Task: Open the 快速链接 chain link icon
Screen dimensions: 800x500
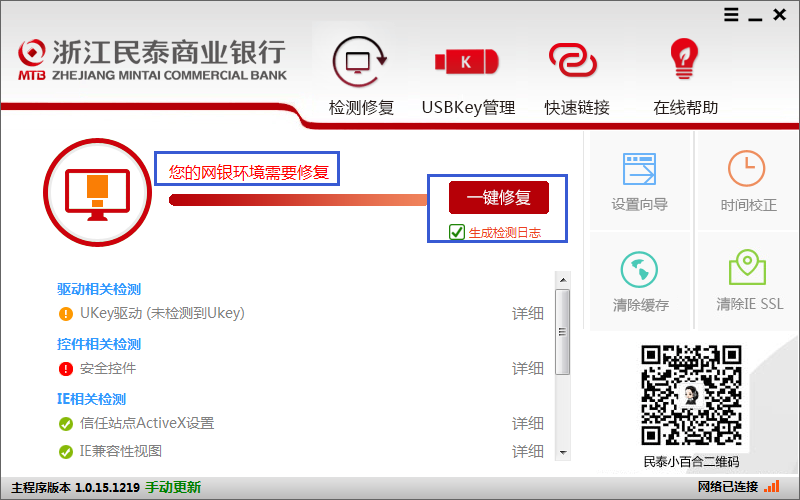Action: click(x=573, y=61)
